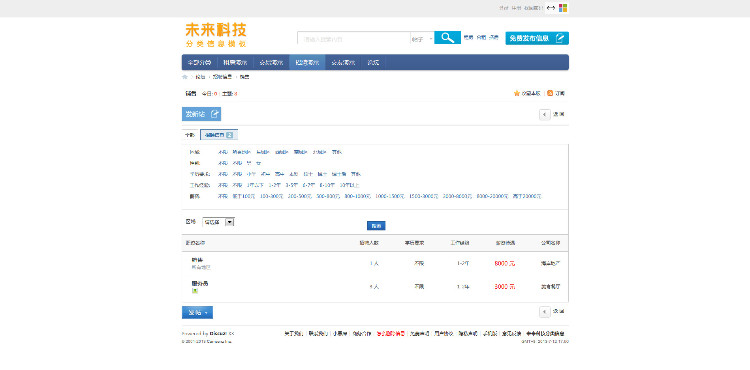The height and width of the screenshot is (370, 750).
Task: Filter work experience by 1年以下
Action: pos(256,185)
